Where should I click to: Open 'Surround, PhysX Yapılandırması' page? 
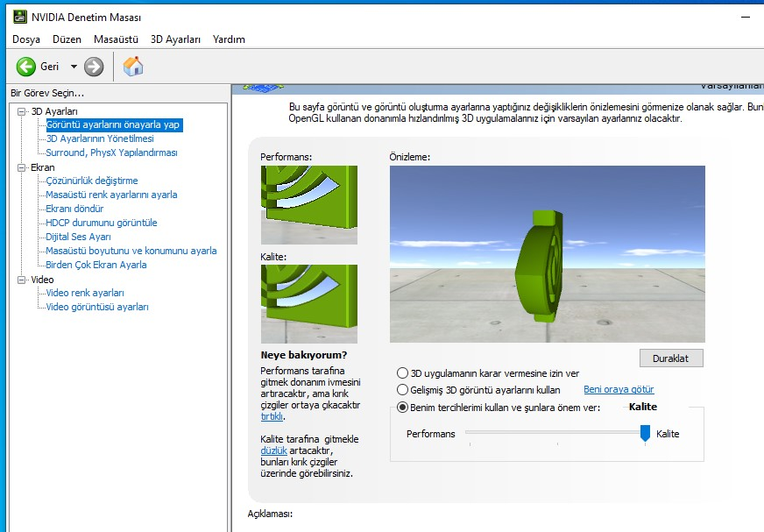111,153
